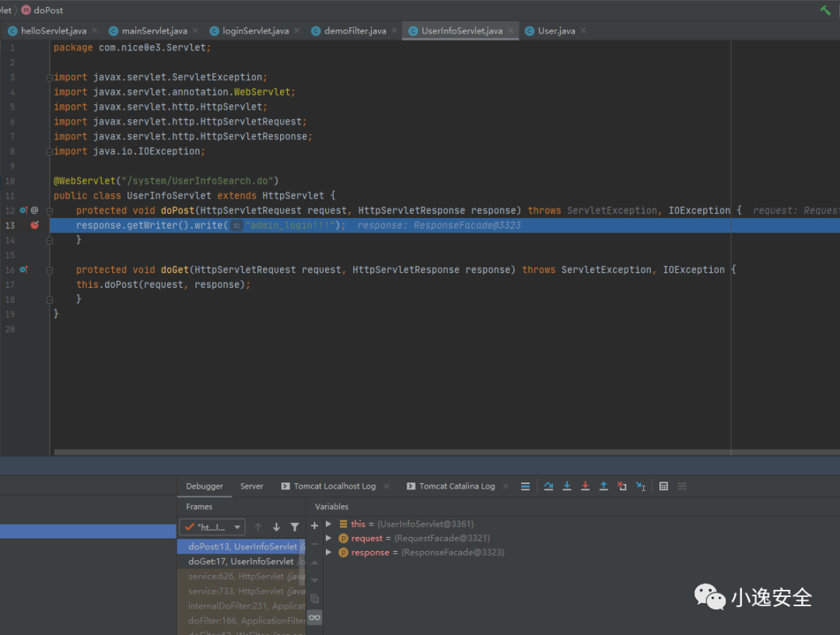Open the thread selector dropdown in Frames
This screenshot has height=635, width=840.
point(212,528)
